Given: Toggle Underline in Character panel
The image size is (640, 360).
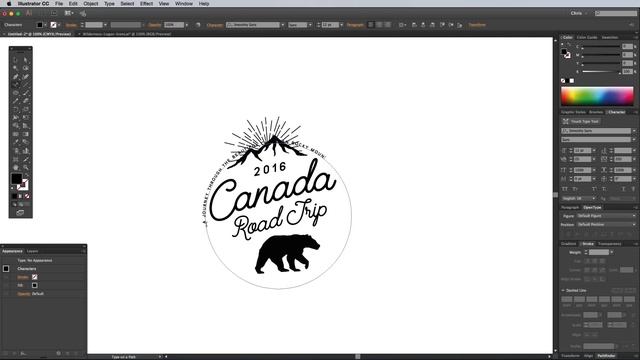Looking at the screenshot, I should click(x=623, y=189).
